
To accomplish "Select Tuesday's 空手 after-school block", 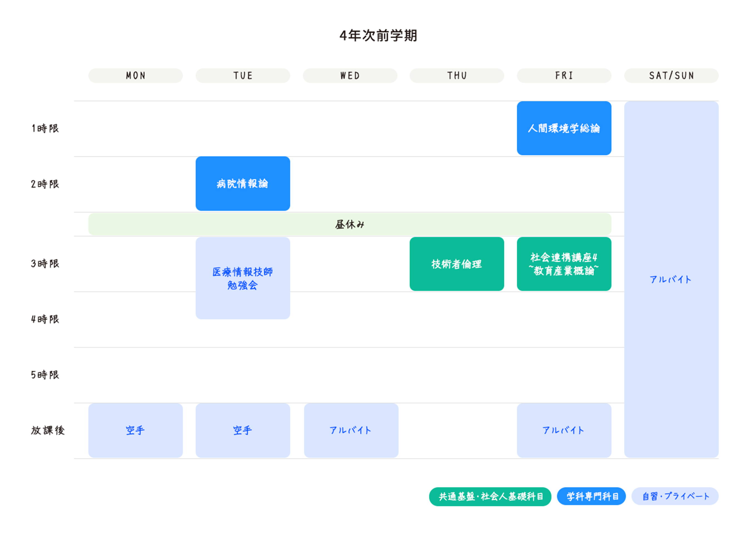I will [243, 430].
